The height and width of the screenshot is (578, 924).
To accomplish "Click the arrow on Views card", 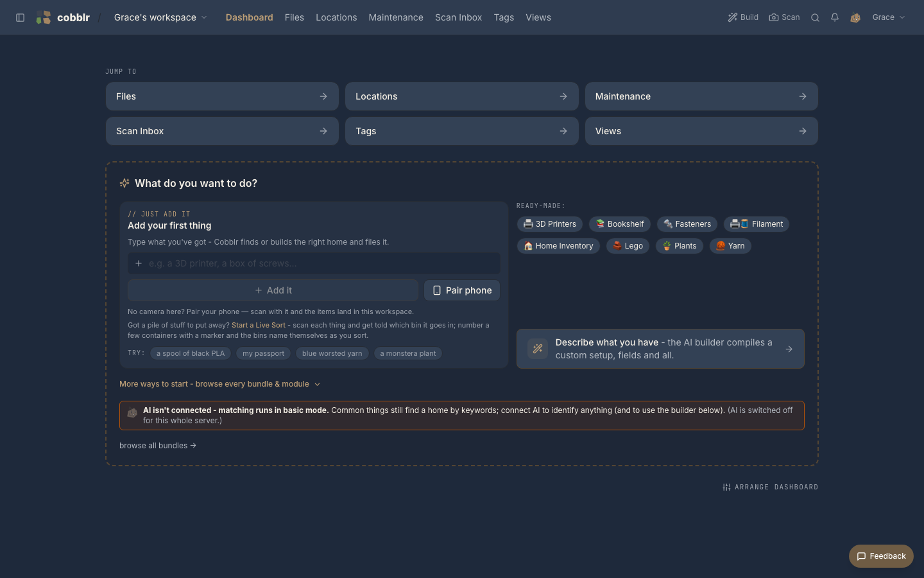I will (803, 131).
